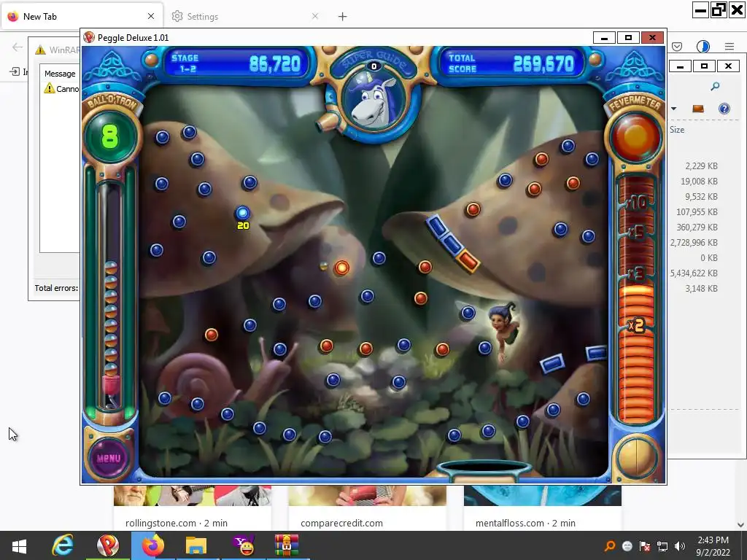
Task: Click the half-shaded blue circle icon in the Firefox toolbar
Action: [703, 46]
